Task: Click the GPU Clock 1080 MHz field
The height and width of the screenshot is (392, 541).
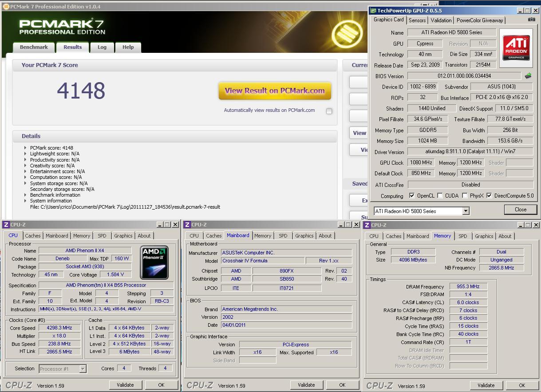Action: click(421, 162)
